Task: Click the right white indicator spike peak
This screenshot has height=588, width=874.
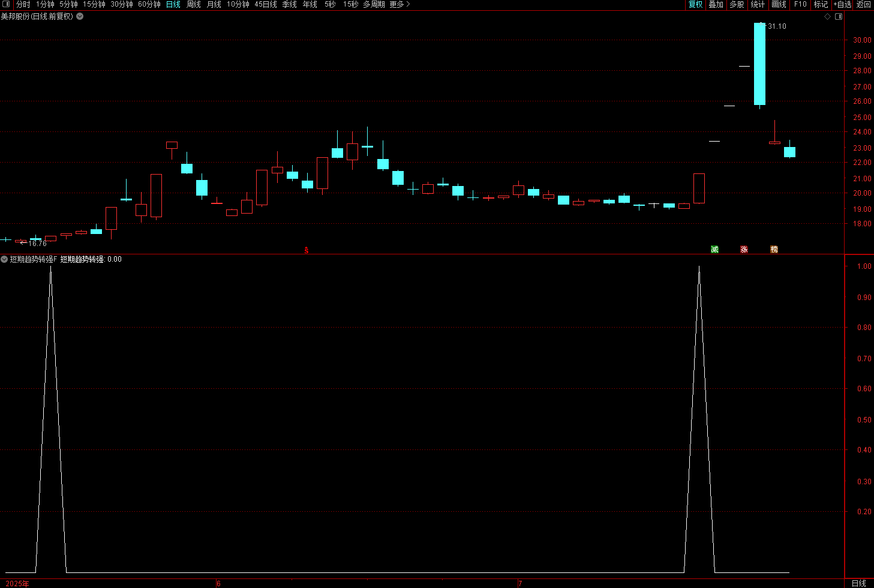Action: [x=699, y=268]
